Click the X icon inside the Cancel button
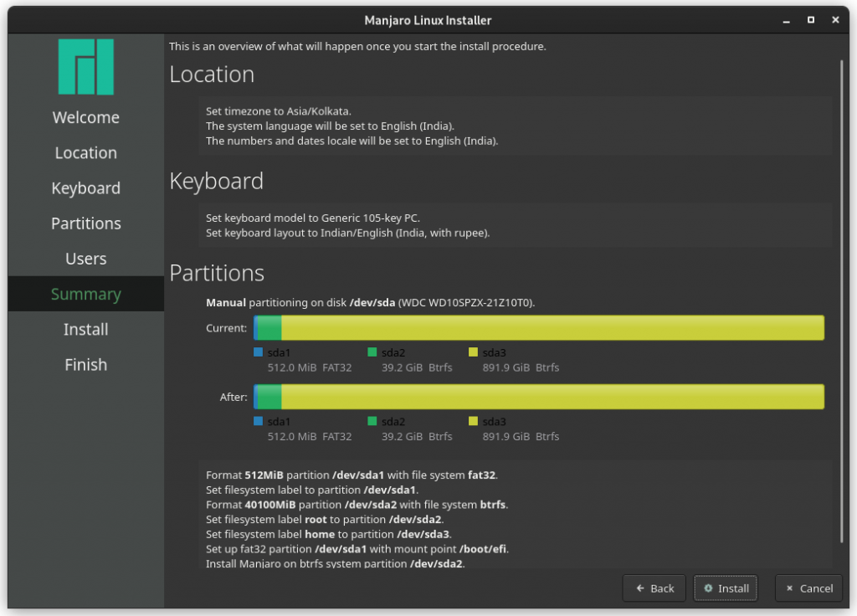 (790, 588)
